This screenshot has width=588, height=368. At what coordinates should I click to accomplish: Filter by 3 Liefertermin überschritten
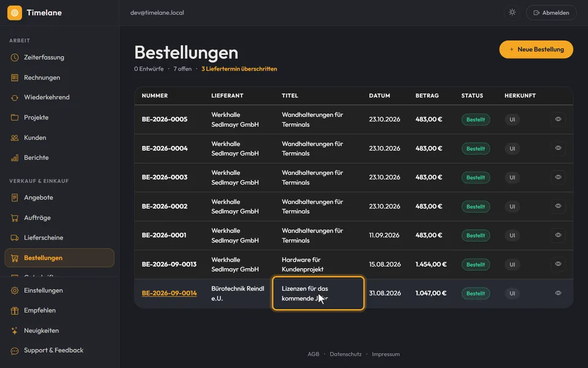[239, 69]
